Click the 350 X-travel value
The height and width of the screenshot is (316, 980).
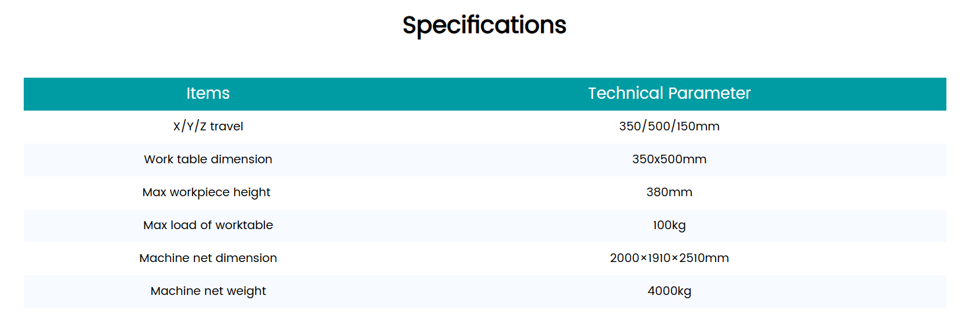coord(630,126)
